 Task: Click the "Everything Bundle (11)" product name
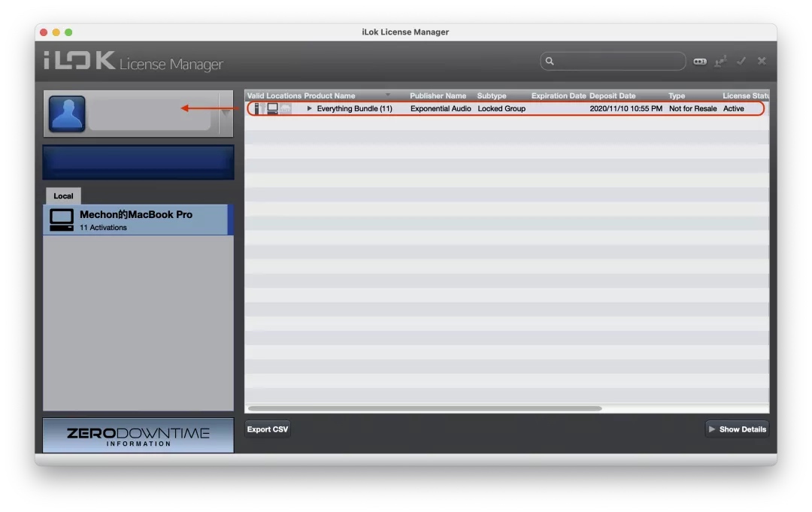354,109
